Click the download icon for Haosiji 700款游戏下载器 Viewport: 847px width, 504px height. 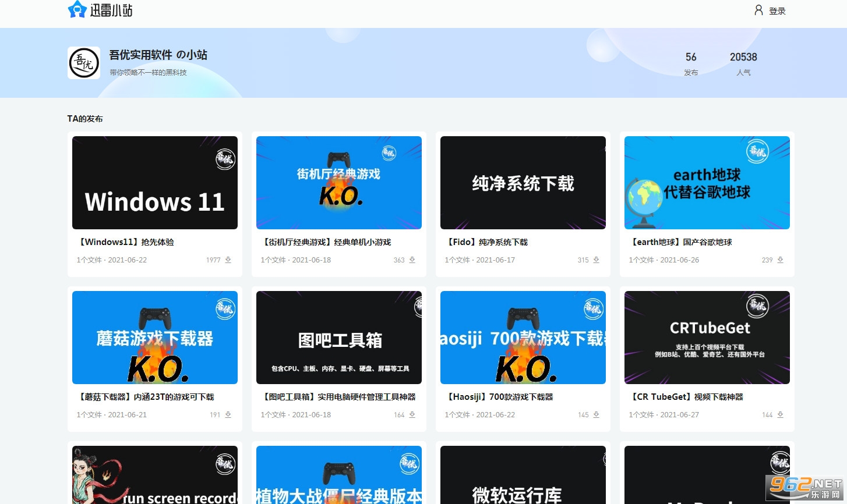pos(597,415)
